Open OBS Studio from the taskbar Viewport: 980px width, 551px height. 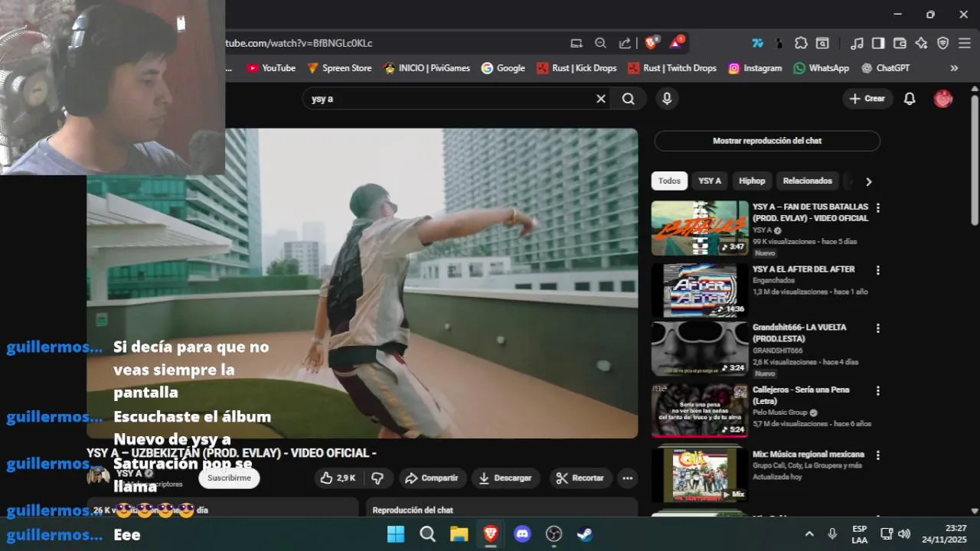pos(554,534)
